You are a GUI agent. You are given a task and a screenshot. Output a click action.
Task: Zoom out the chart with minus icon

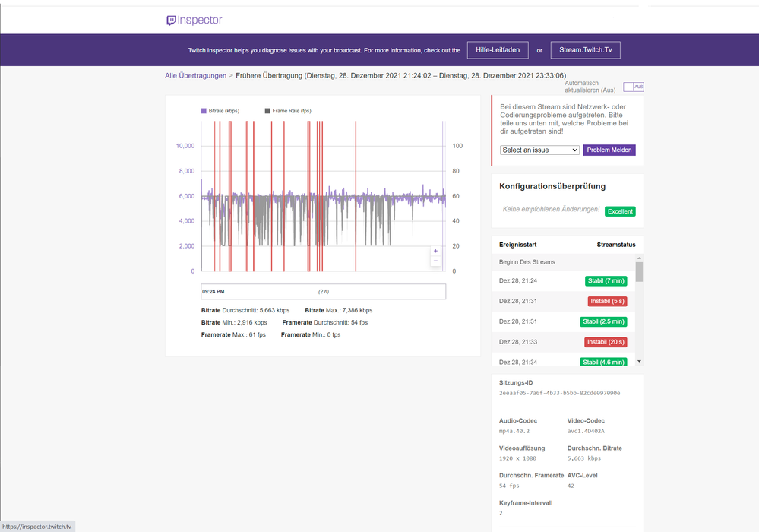tap(435, 261)
